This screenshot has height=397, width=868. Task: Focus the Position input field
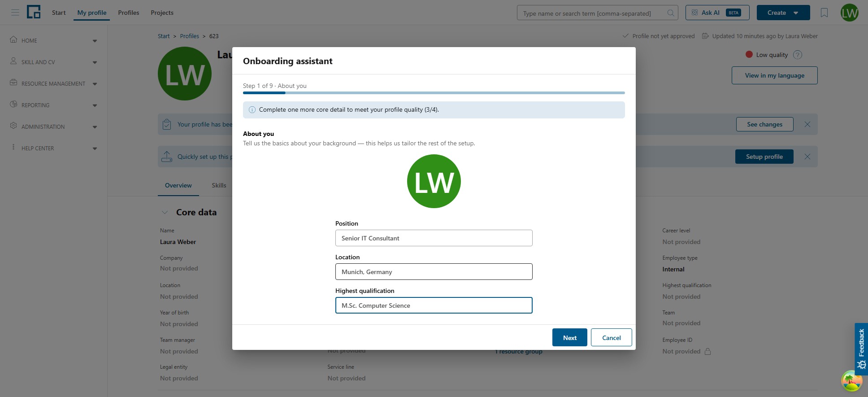click(434, 238)
